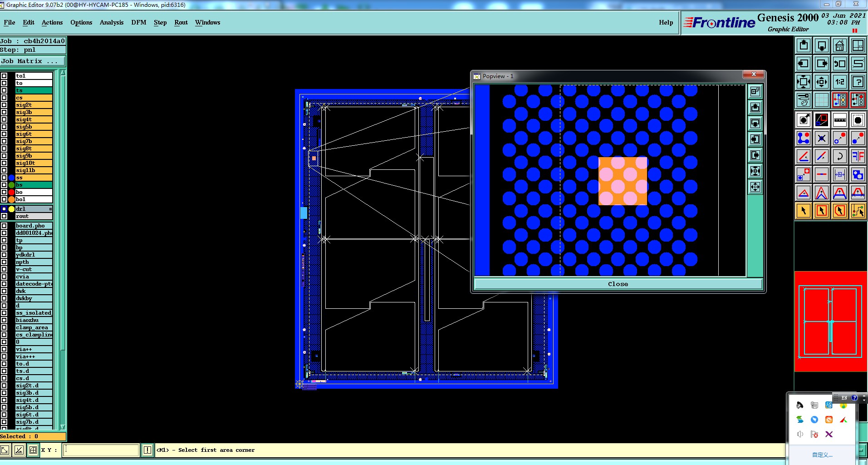
Task: Open the Analysis menu
Action: 112,22
